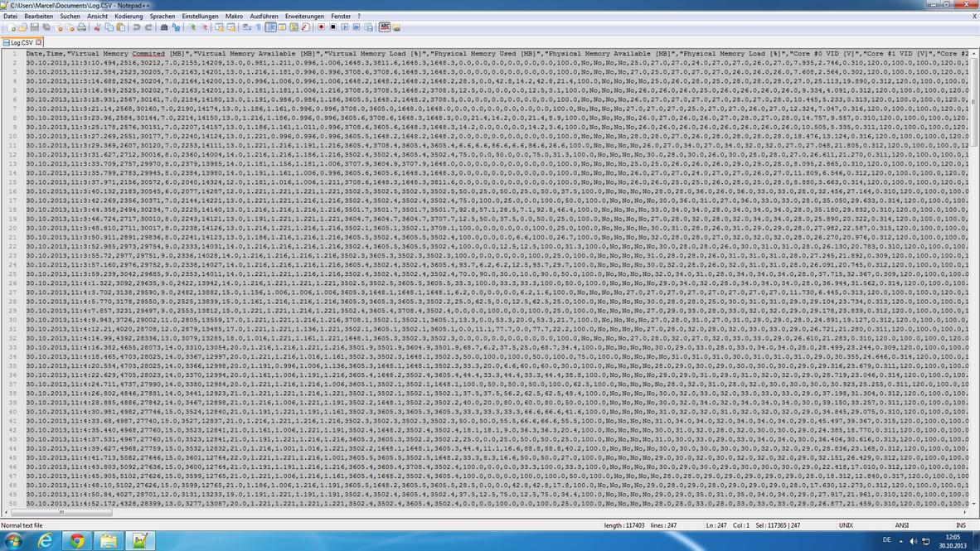Click the last toolbar icon after ABC
Viewport: 980px width, 551px height.
point(396,27)
